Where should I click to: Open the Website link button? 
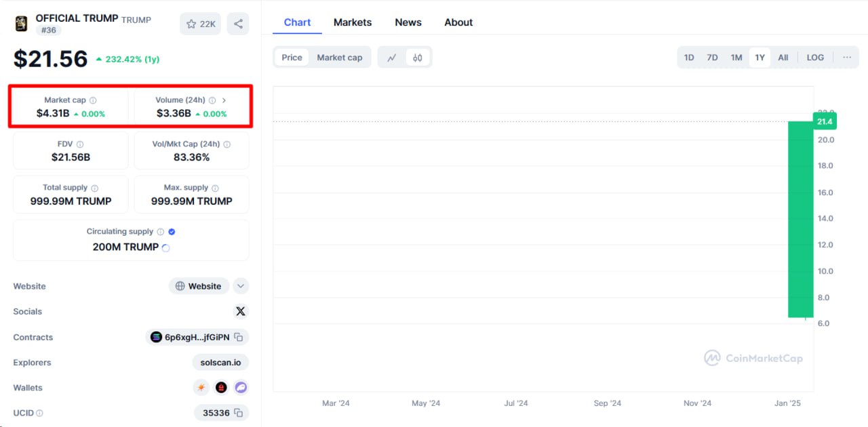(199, 286)
